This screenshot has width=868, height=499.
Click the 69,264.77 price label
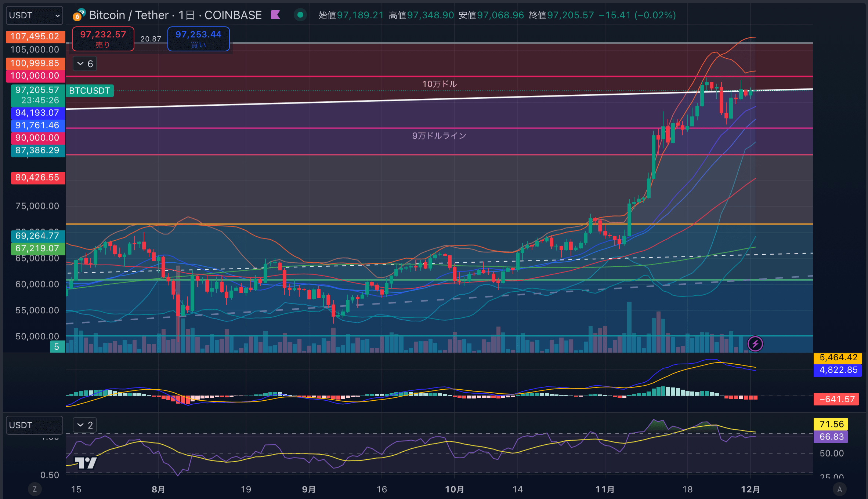pyautogui.click(x=38, y=236)
